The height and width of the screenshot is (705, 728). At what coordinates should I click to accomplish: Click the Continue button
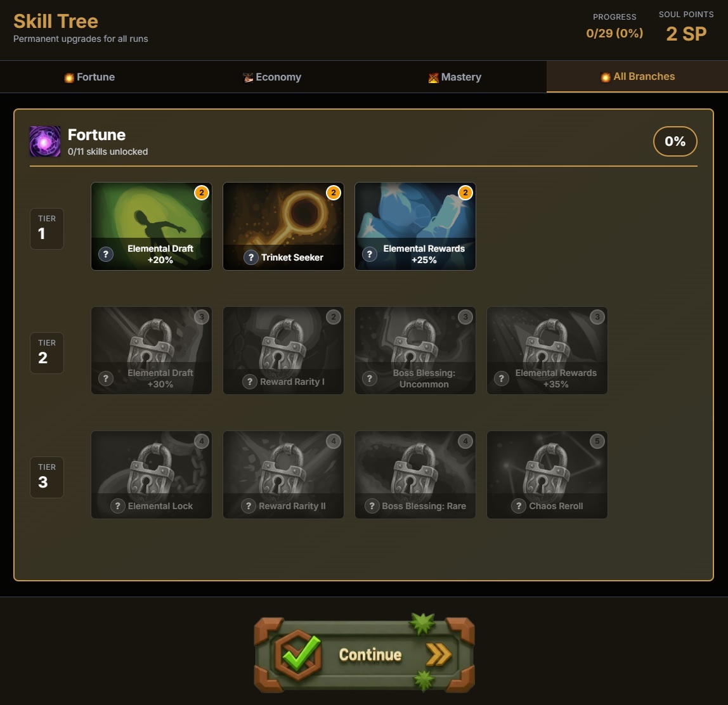(x=365, y=654)
